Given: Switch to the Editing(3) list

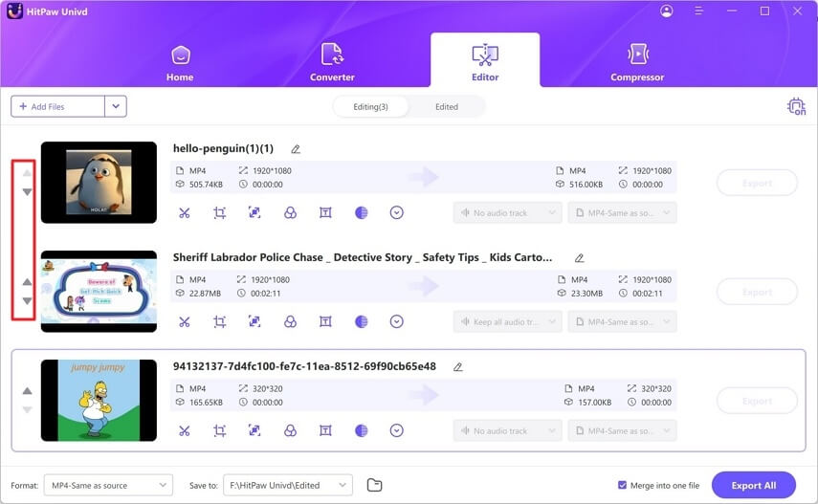Looking at the screenshot, I should coord(370,106).
